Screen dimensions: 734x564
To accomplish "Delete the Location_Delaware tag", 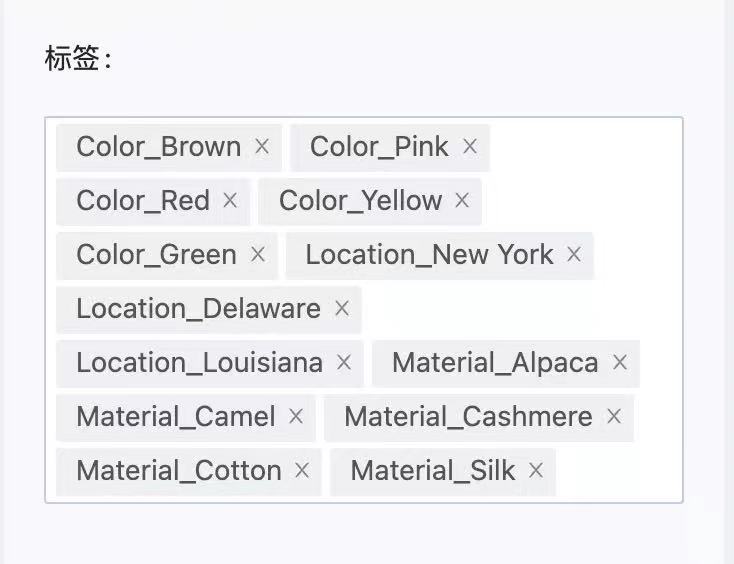I will (x=342, y=309).
